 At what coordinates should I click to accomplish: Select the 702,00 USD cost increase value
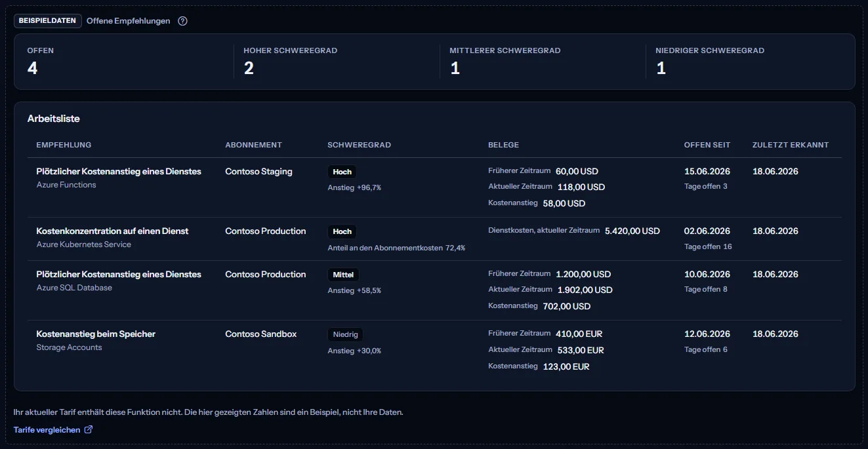pos(567,306)
